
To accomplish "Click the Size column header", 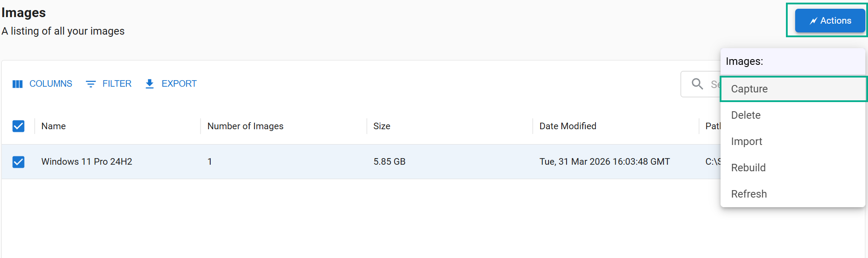I will 382,126.
